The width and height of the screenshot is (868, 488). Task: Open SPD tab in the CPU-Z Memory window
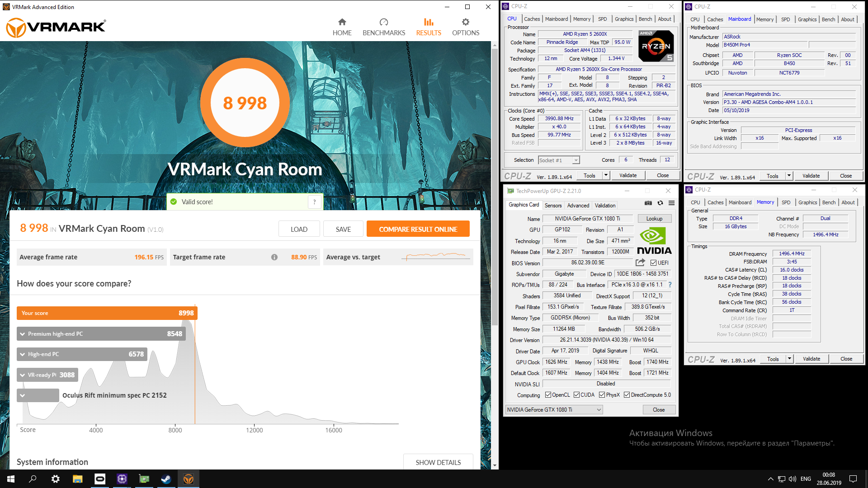786,202
